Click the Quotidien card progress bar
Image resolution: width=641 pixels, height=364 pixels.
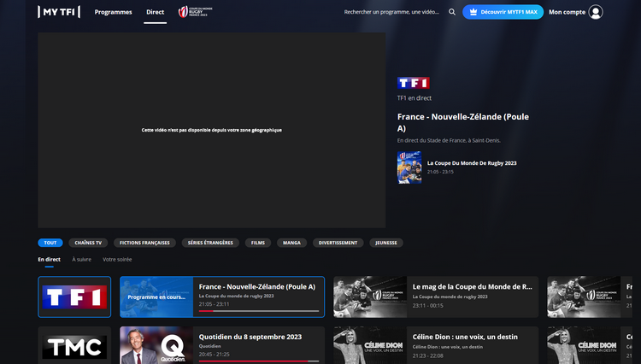[259, 361]
